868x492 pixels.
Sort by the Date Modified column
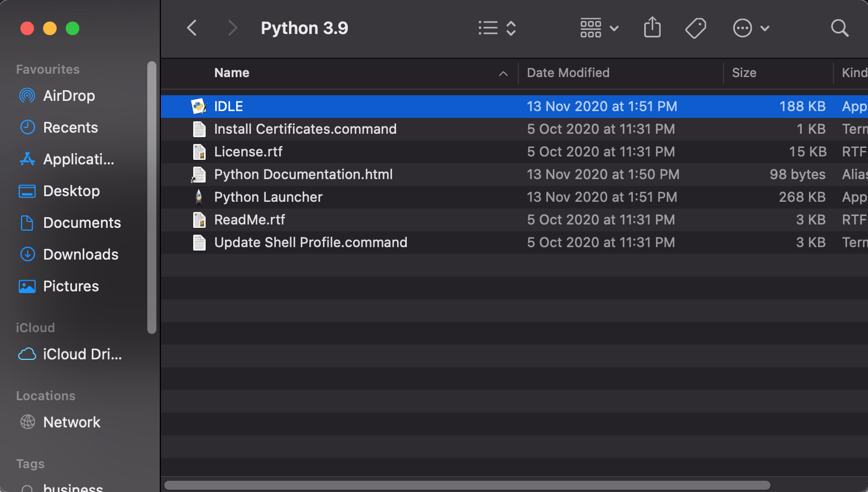pos(568,73)
